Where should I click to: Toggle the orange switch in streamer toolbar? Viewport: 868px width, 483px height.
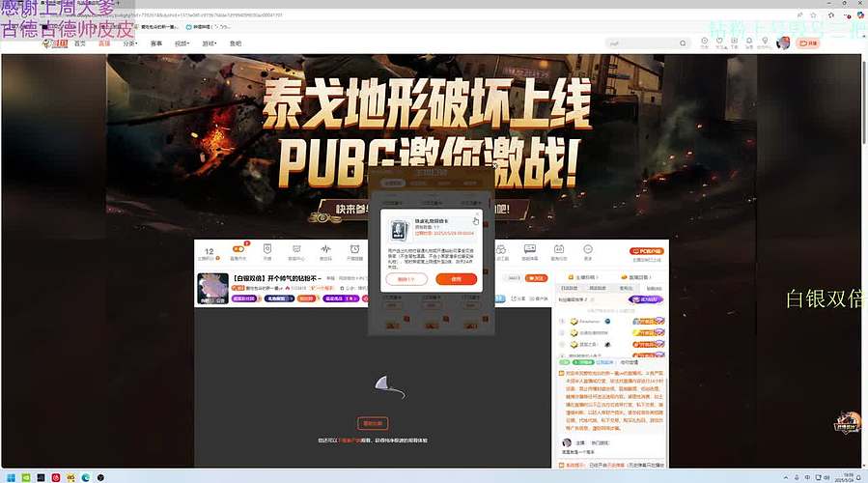pos(238,248)
